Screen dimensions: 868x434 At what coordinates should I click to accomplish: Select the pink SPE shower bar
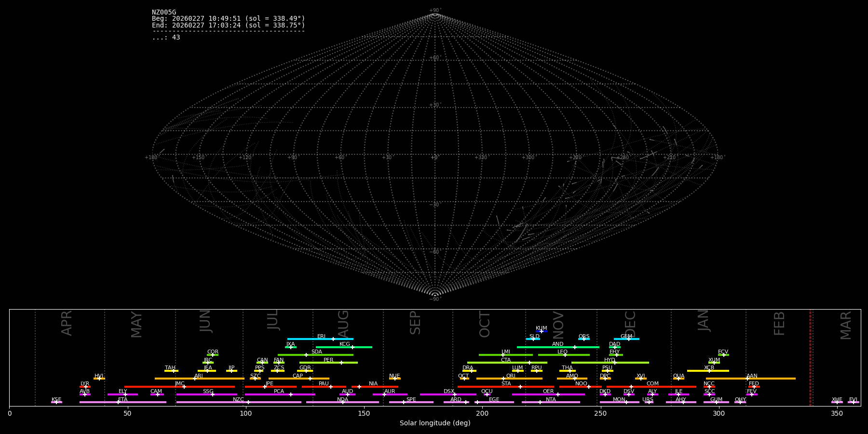click(x=411, y=402)
